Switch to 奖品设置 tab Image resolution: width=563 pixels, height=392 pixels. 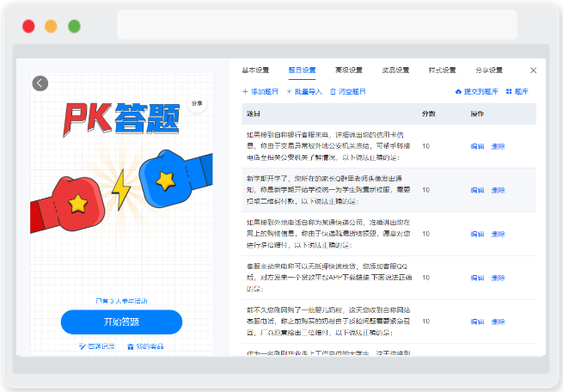pyautogui.click(x=395, y=70)
